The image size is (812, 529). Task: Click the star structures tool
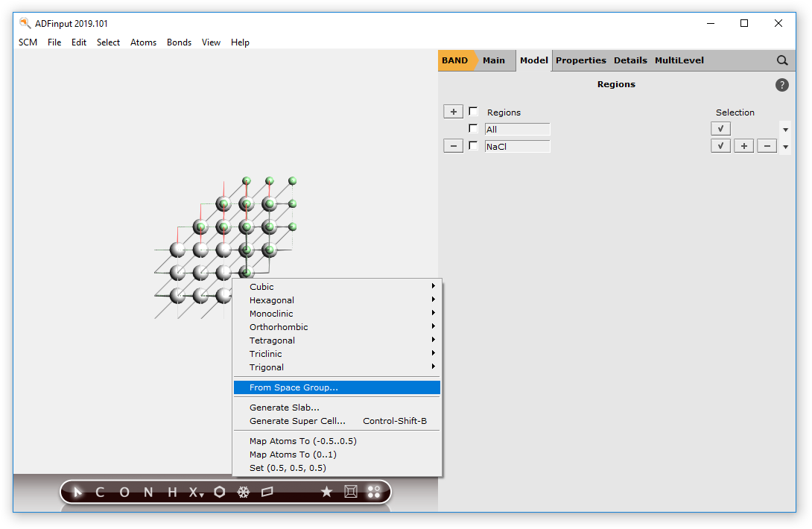[327, 492]
